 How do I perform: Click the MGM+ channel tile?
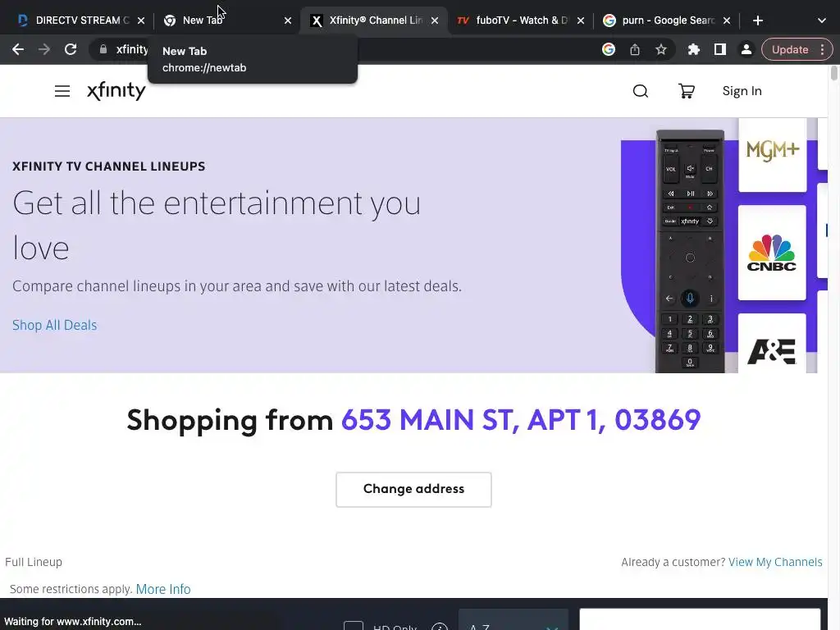click(x=772, y=154)
